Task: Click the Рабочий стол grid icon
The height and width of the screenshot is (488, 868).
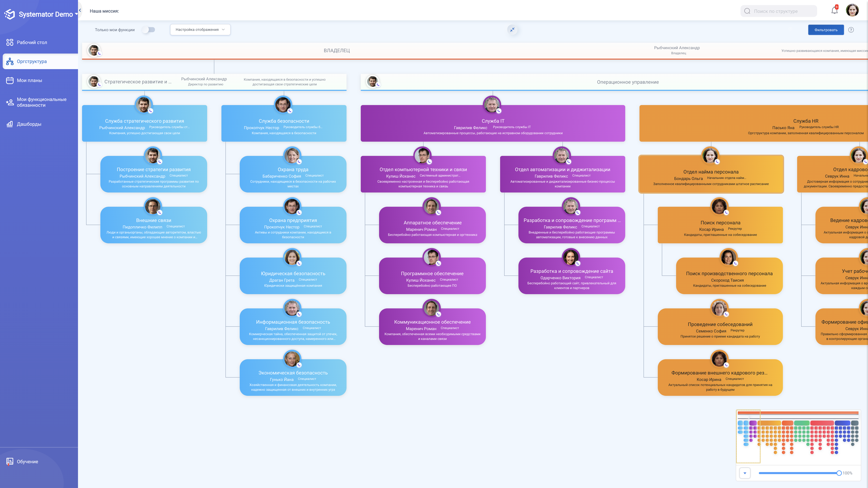Action: coord(10,42)
